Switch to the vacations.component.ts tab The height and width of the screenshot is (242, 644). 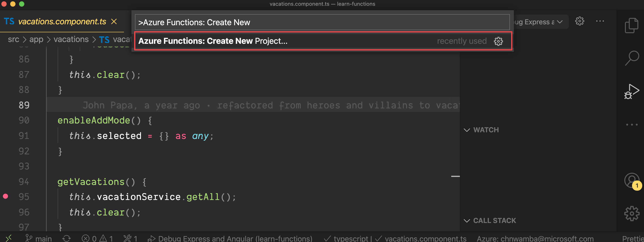(x=62, y=22)
